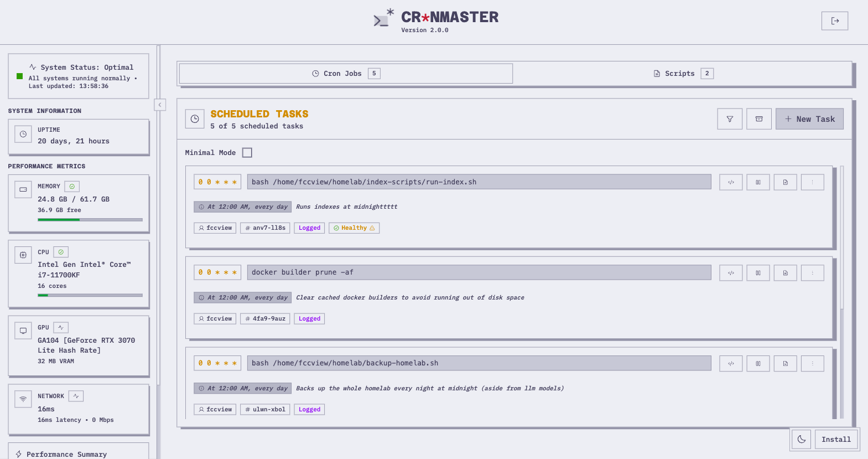Click the memory usage progress bar
This screenshot has height=459, width=868.
pyautogui.click(x=90, y=220)
